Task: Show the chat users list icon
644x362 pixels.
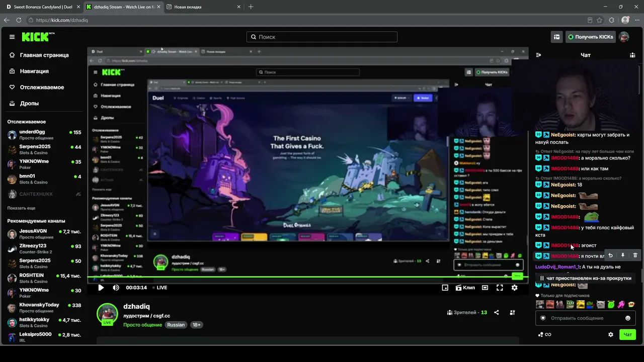Action: 632,55
